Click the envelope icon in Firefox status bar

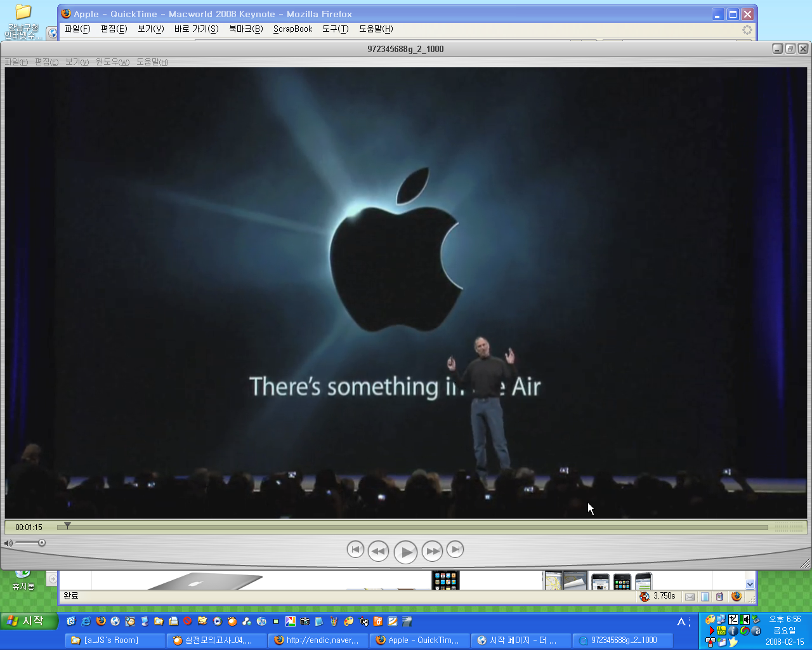point(690,597)
